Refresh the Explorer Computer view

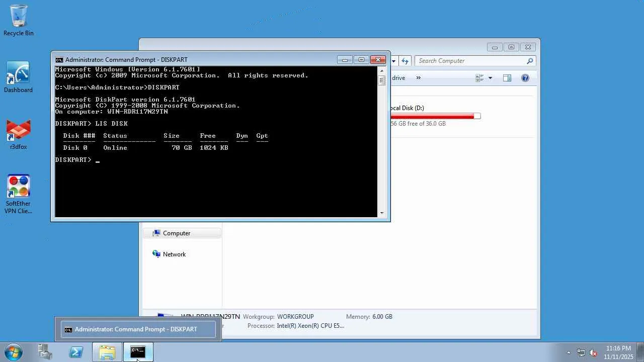click(x=405, y=61)
